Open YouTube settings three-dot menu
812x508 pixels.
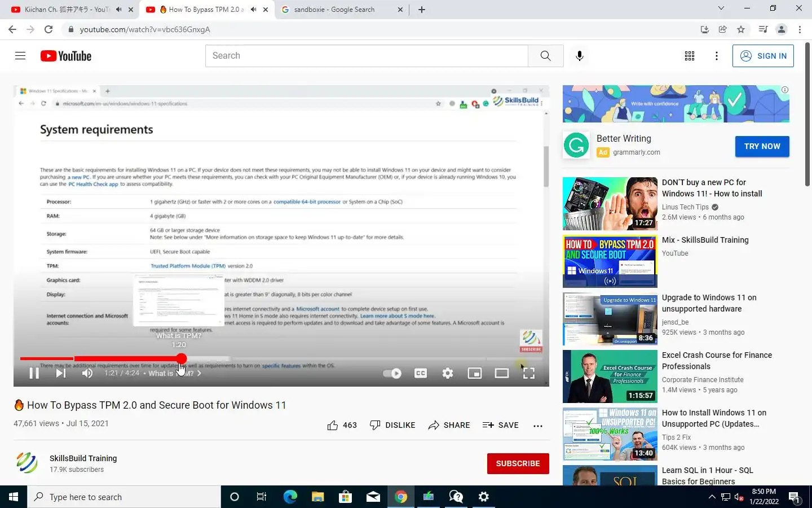[x=717, y=56]
